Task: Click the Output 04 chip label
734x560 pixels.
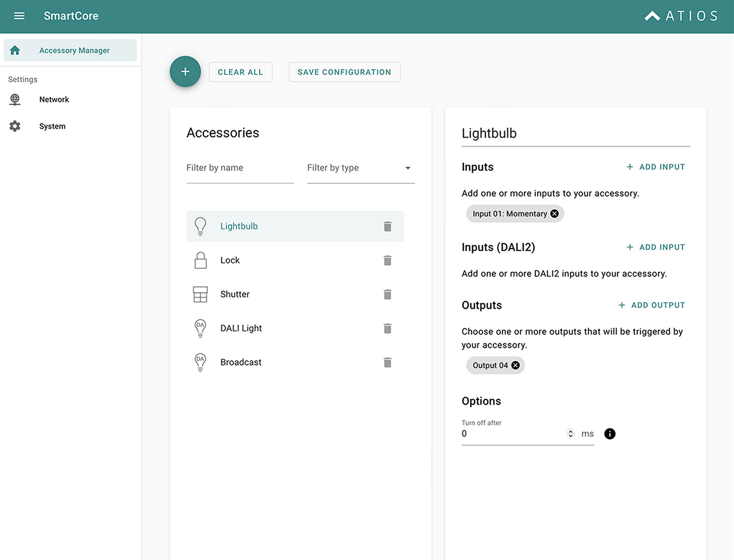Action: tap(490, 366)
